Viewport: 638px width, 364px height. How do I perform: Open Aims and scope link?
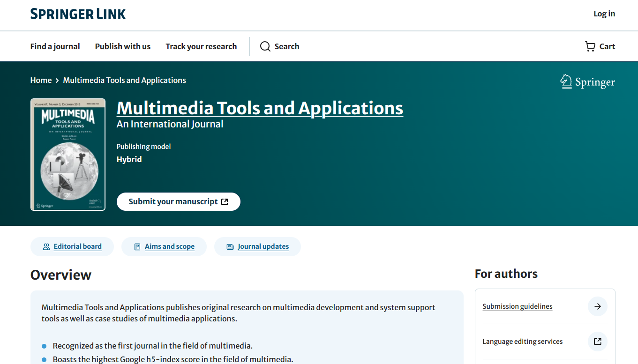(x=170, y=246)
